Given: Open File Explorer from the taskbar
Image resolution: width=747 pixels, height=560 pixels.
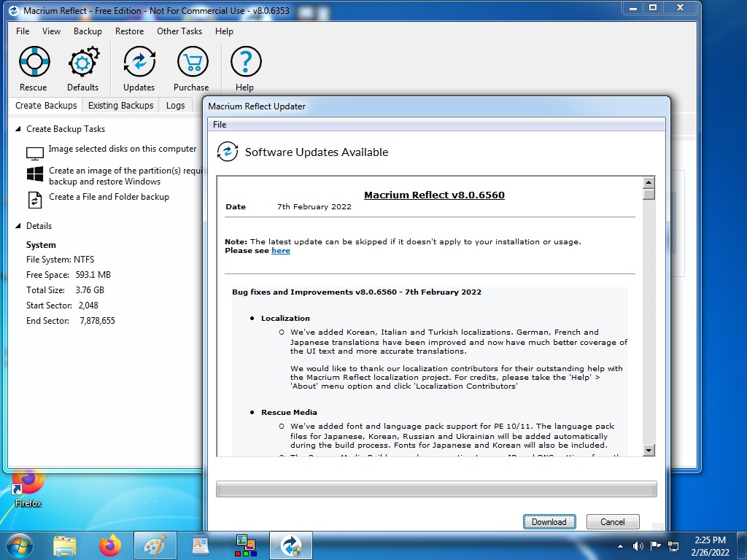Looking at the screenshot, I should tap(65, 546).
